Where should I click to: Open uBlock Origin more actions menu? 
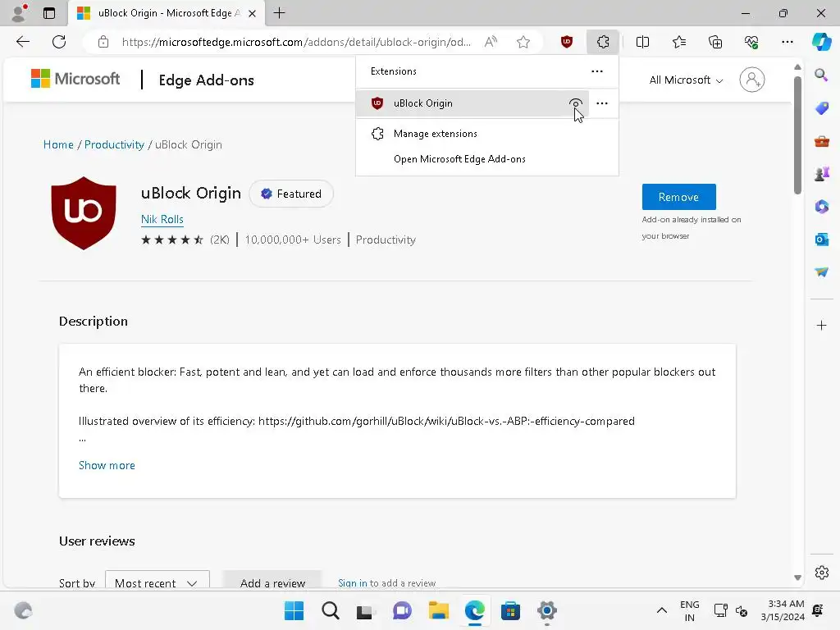point(602,103)
